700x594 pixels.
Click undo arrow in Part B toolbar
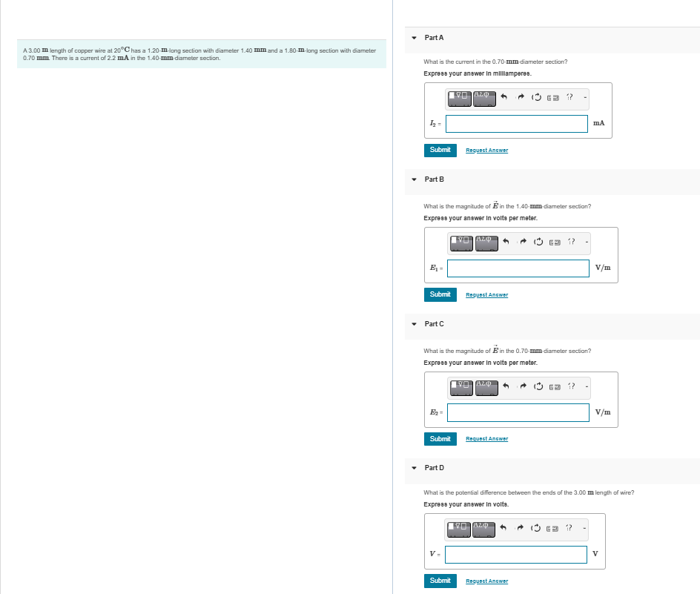click(506, 241)
